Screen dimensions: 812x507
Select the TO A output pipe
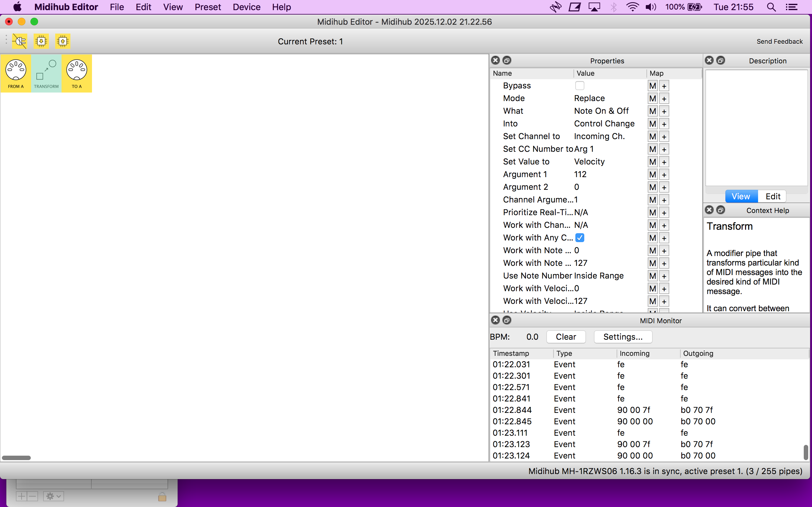click(76, 74)
